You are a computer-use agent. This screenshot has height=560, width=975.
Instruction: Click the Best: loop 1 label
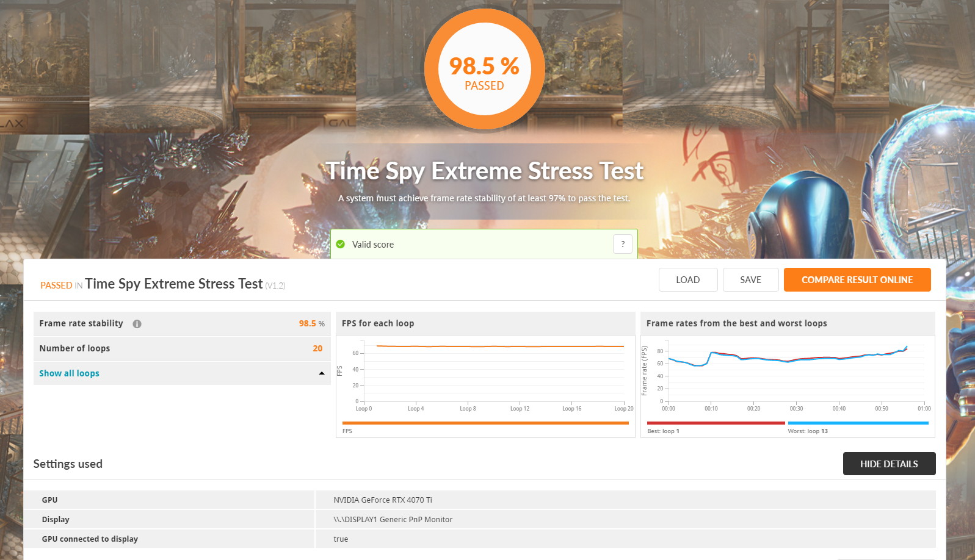click(663, 431)
